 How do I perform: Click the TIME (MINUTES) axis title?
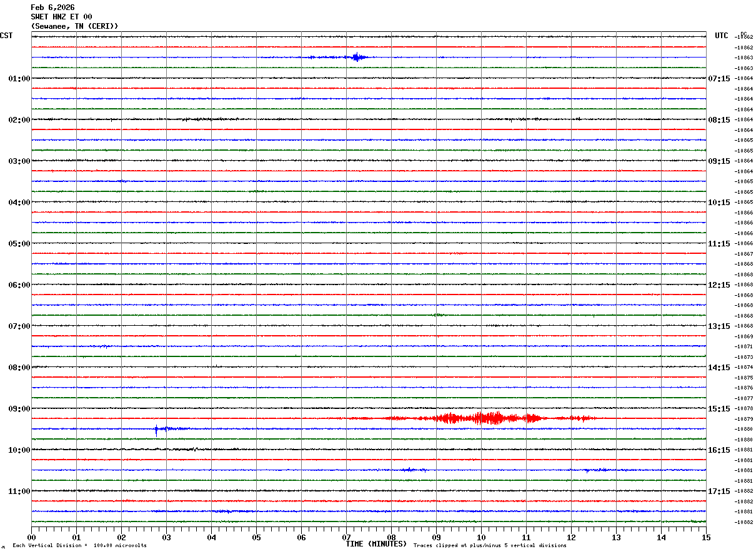[376, 544]
